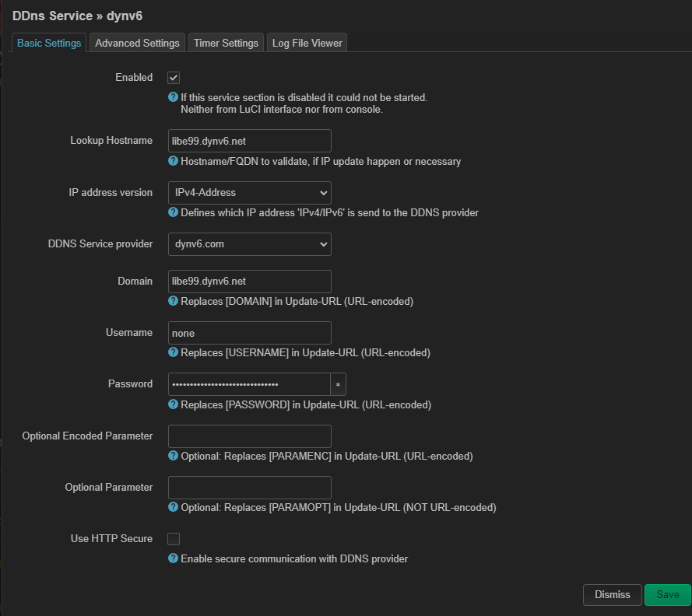The image size is (692, 616).
Task: Open the Timer Settings tab
Action: click(x=226, y=43)
